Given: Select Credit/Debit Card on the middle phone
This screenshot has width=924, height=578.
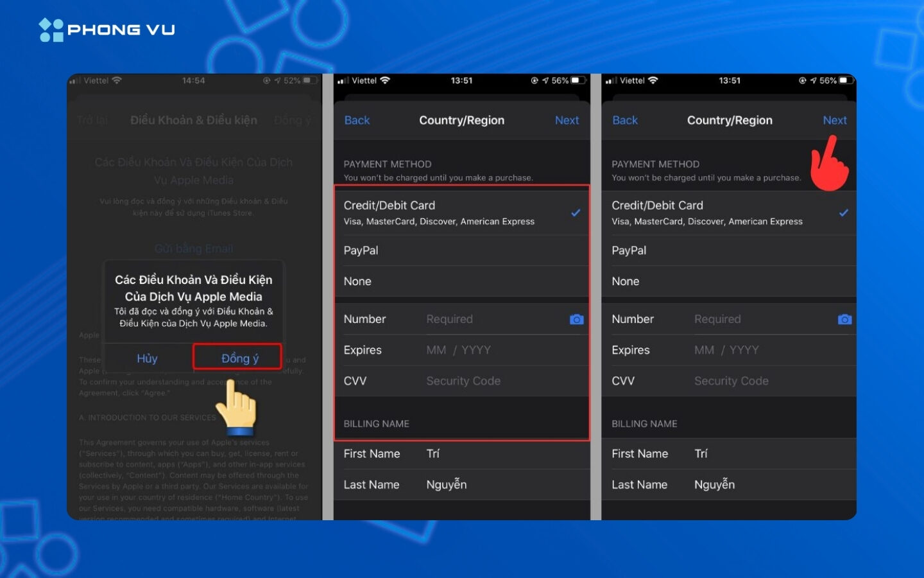Looking at the screenshot, I should click(462, 213).
